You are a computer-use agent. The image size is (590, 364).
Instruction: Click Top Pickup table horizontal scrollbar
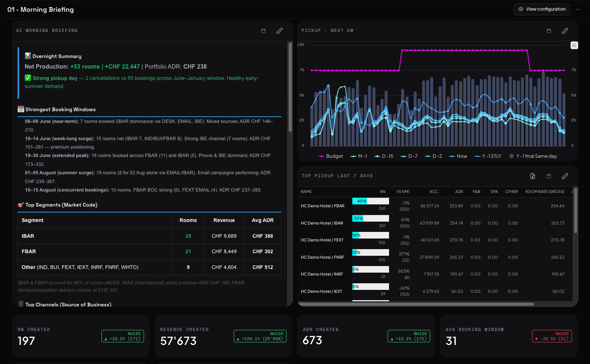point(416,304)
